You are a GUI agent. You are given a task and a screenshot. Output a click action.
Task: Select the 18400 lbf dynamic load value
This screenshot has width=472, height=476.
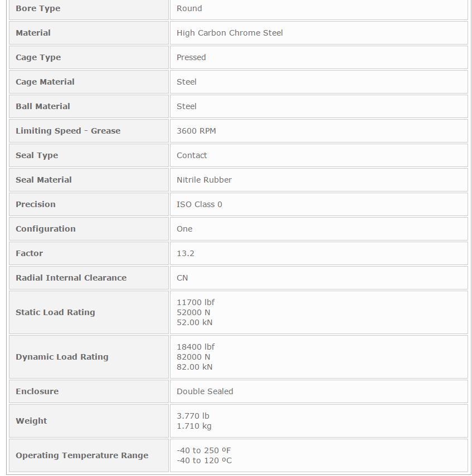196,347
